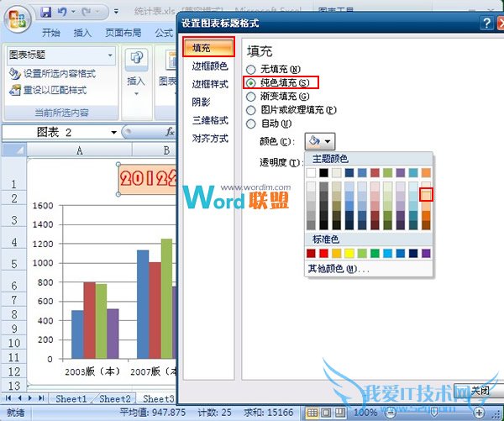Select 无填充 radio button
The image size is (504, 421).
pos(250,69)
